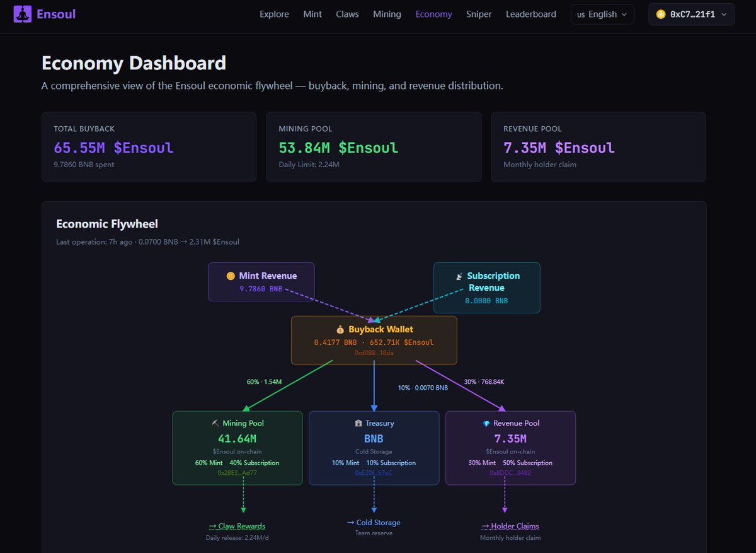Screen dimensions: 756x553
Task: Click the Ensoul brand name text
Action: [x=56, y=14]
